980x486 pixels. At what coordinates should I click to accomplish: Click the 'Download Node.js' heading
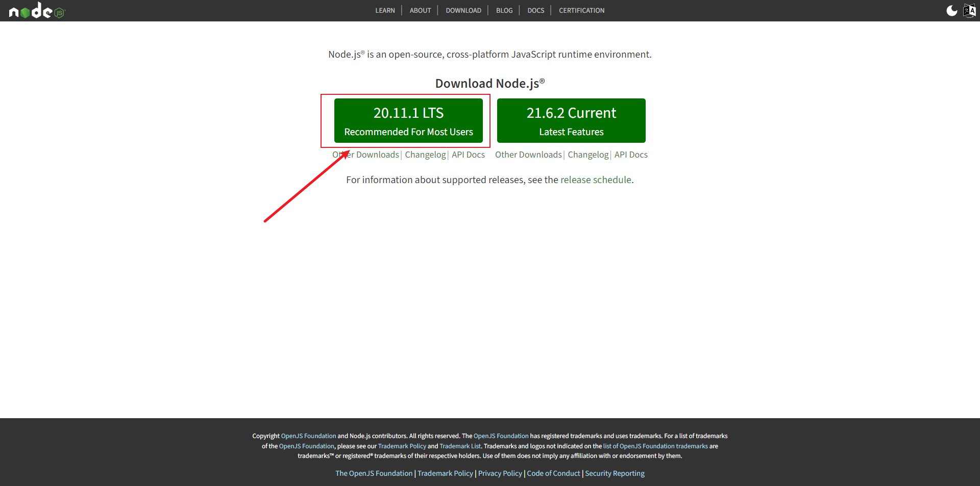coord(490,84)
